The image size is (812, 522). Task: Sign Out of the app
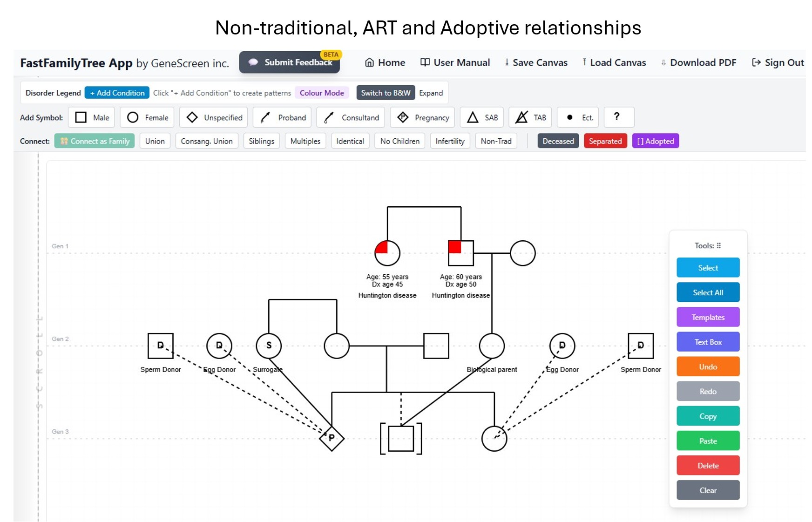pyautogui.click(x=778, y=62)
